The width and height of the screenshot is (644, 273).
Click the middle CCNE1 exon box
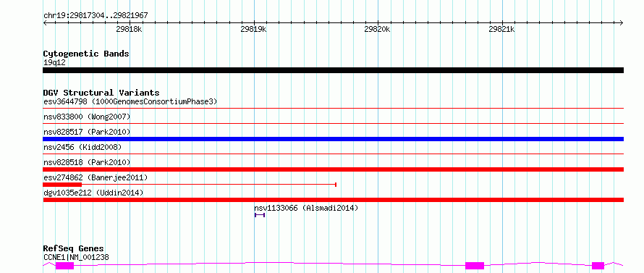[475, 266]
